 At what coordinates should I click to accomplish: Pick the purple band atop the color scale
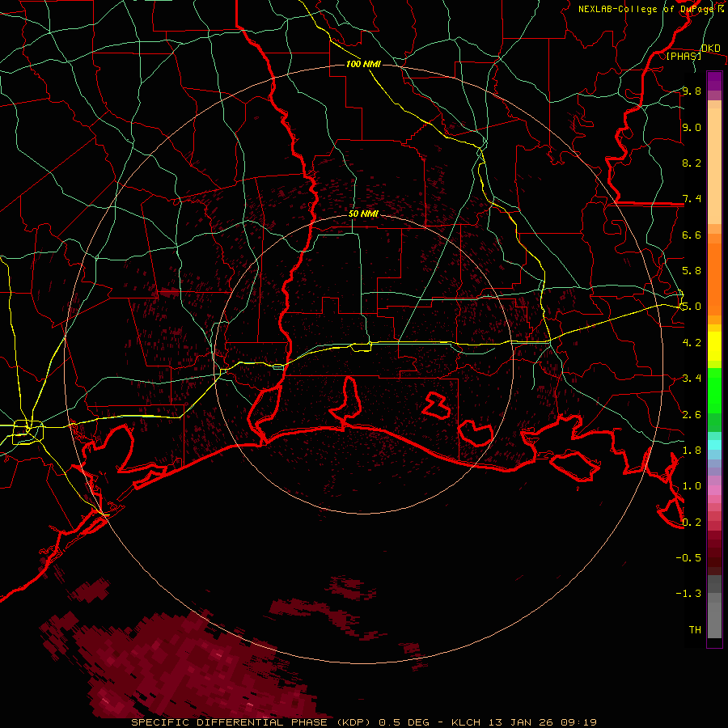(x=714, y=81)
